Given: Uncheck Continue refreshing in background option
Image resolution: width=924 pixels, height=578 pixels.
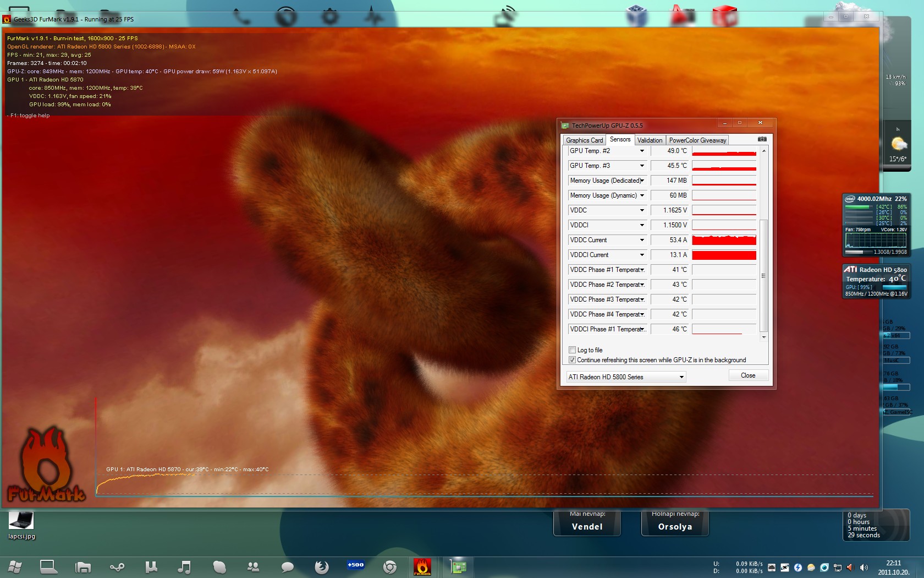Looking at the screenshot, I should (x=572, y=360).
